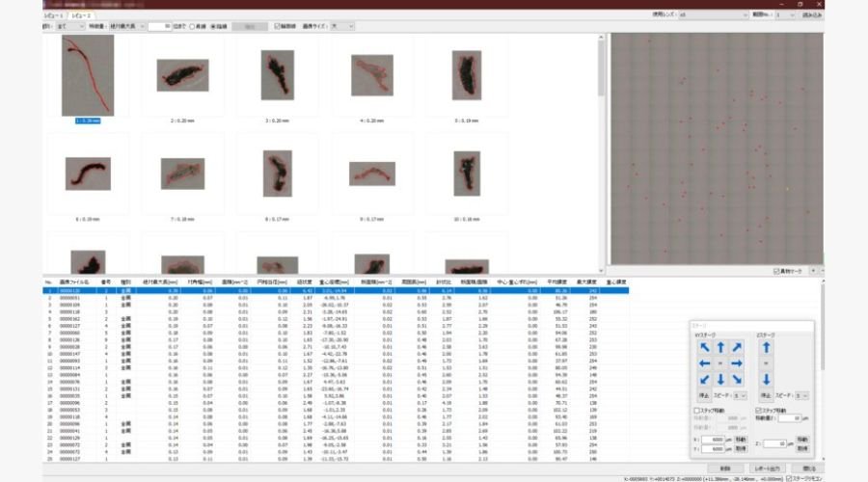
Task: Sort by the 最大輝度 column header
Action: 586,282
